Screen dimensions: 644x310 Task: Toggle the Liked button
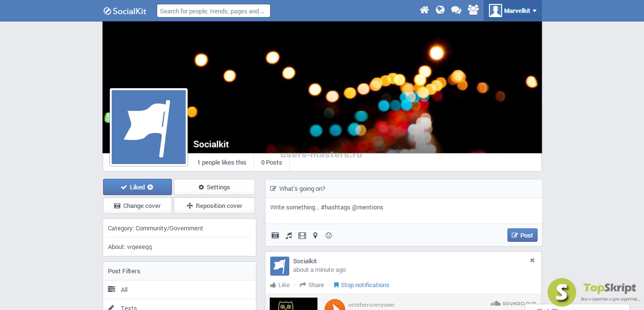[137, 187]
